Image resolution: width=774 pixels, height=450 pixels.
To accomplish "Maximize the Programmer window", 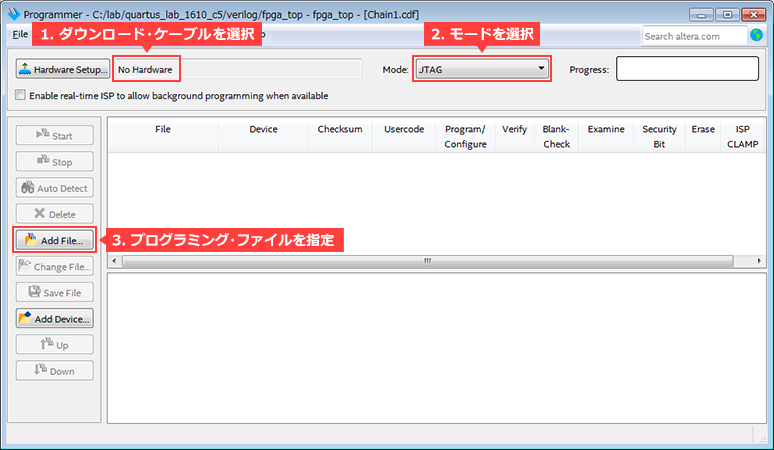I will point(727,15).
